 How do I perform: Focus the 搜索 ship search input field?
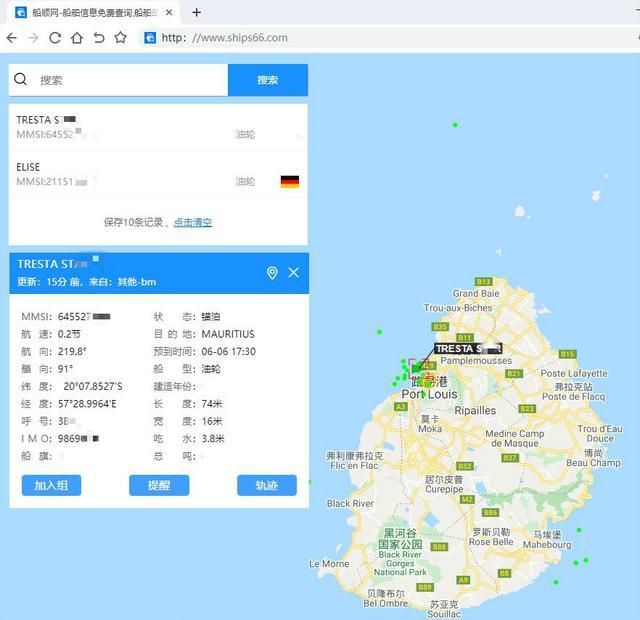pyautogui.click(x=118, y=80)
